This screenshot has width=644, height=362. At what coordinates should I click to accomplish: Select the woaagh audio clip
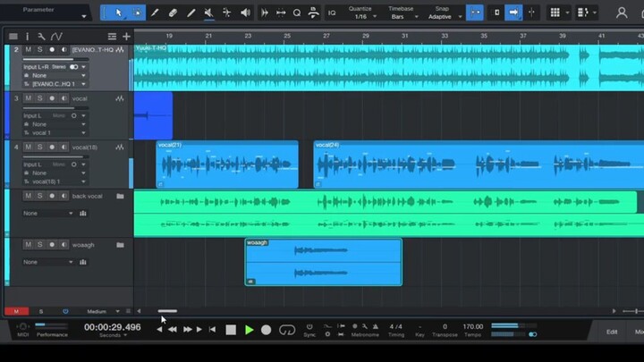click(x=323, y=261)
